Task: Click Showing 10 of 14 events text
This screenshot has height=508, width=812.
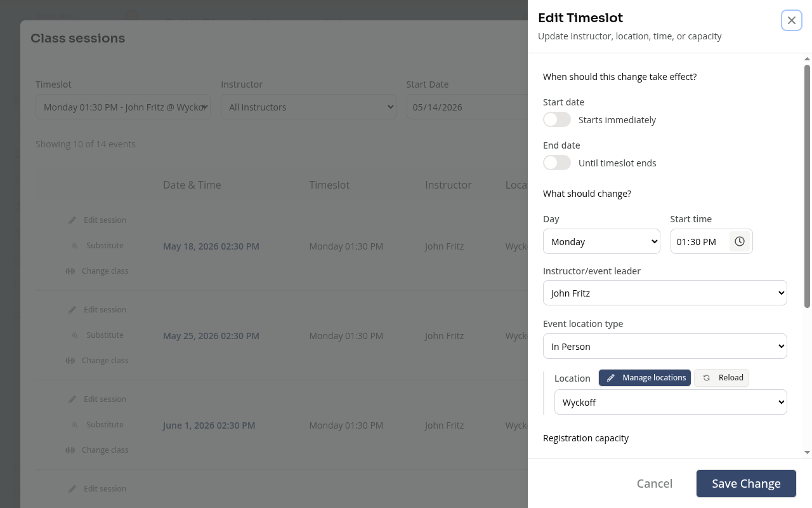Action: pyautogui.click(x=86, y=144)
